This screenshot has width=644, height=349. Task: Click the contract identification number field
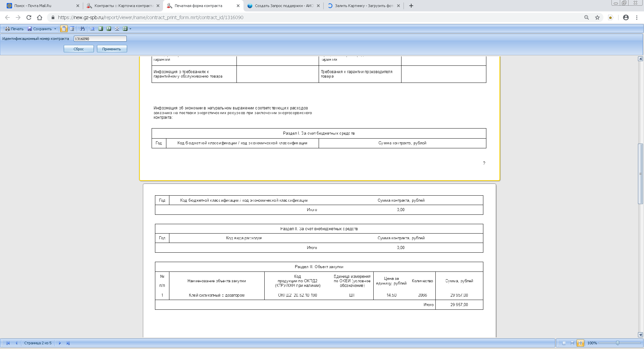(x=100, y=39)
